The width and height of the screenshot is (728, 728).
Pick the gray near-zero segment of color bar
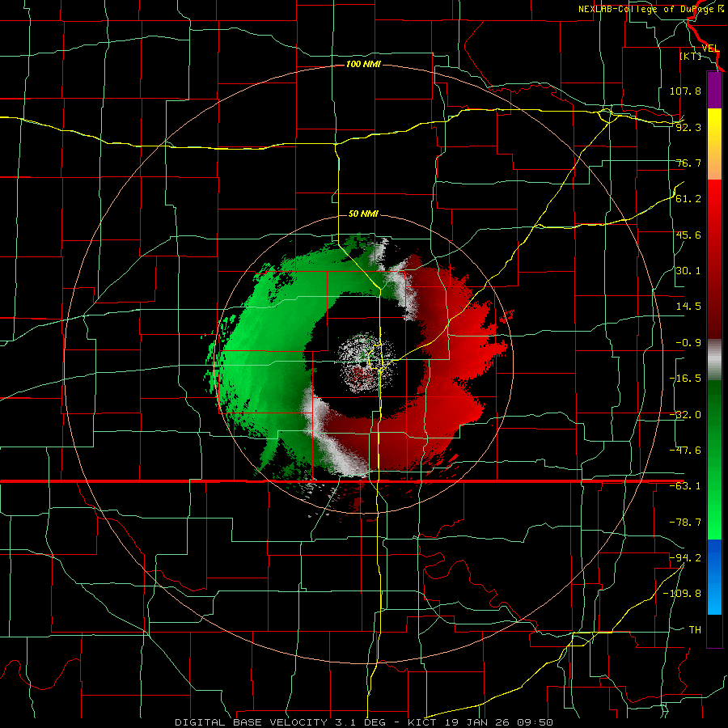point(714,360)
